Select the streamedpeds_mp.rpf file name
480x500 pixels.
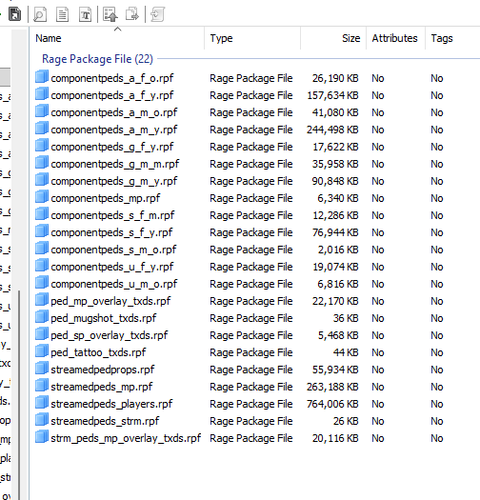(x=101, y=387)
